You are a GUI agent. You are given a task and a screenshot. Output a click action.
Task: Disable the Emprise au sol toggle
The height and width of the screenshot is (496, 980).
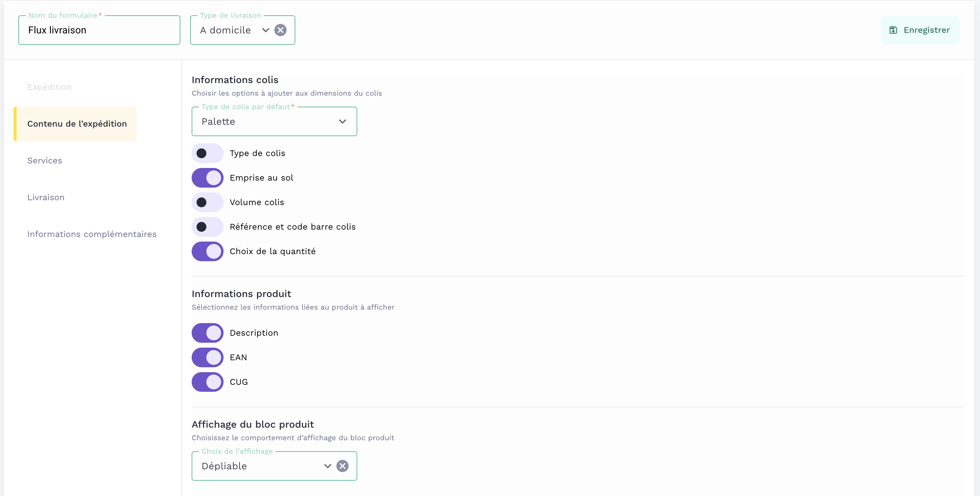click(x=207, y=177)
